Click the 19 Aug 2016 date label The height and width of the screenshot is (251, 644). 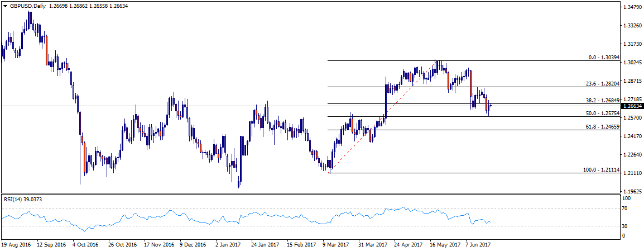pos(17,244)
